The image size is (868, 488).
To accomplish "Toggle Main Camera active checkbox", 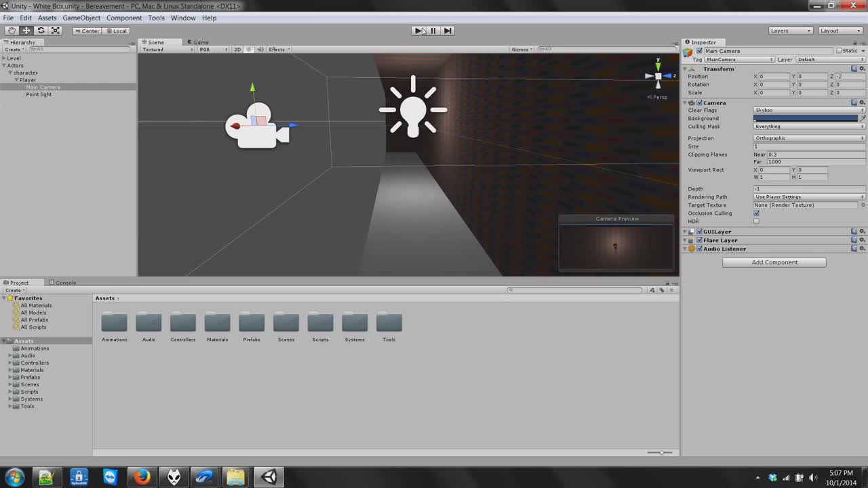I will coord(700,51).
